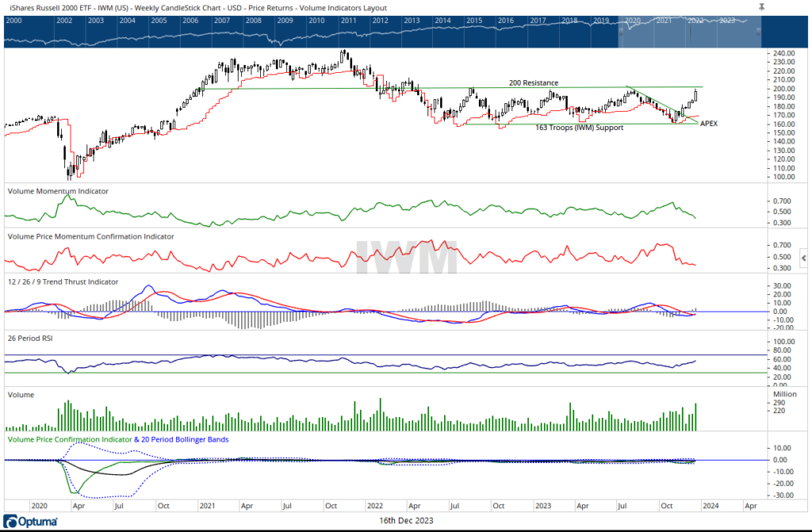This screenshot has width=812, height=532.
Task: Click the pin icon at top right
Action: 761,6
